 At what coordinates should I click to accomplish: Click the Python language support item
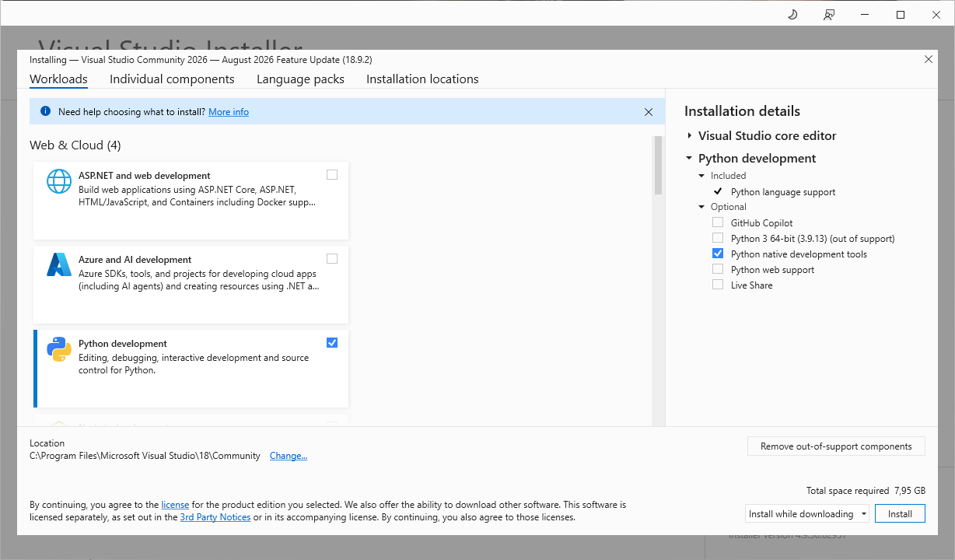point(783,191)
